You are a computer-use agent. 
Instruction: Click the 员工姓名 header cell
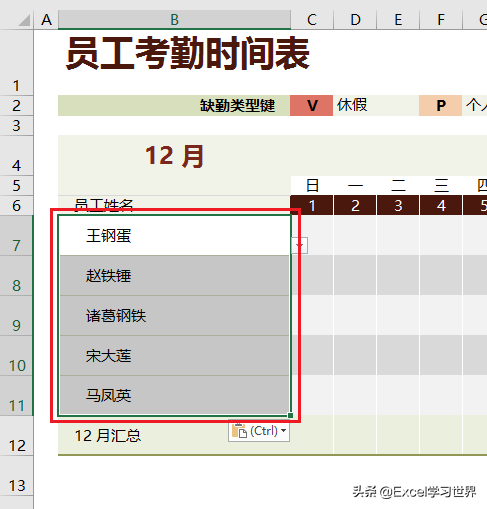[x=174, y=206]
